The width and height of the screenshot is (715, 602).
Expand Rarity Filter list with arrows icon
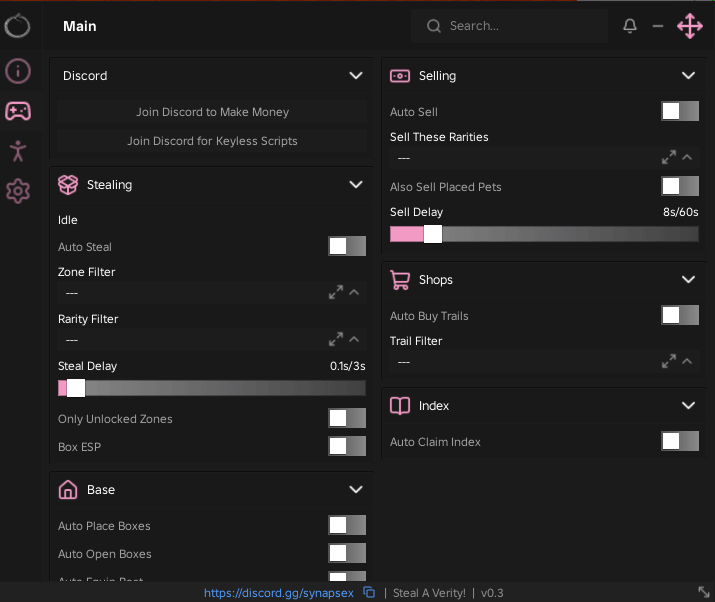[336, 339]
